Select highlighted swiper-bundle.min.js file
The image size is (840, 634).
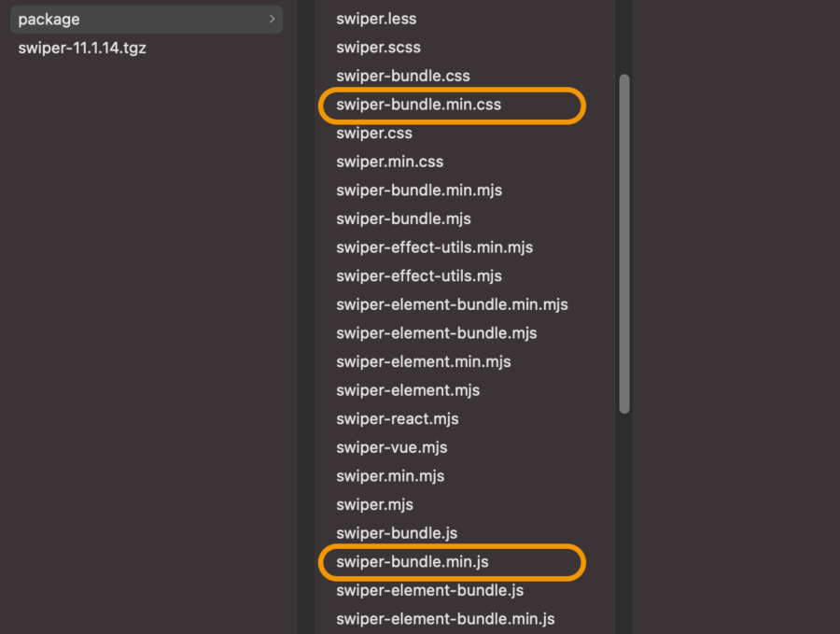coord(412,562)
